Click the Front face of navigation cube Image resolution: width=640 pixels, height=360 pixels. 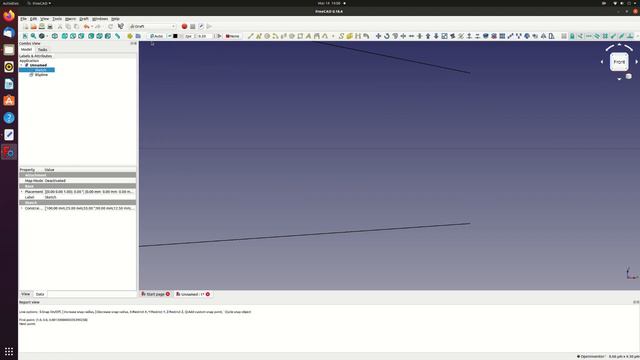(619, 62)
